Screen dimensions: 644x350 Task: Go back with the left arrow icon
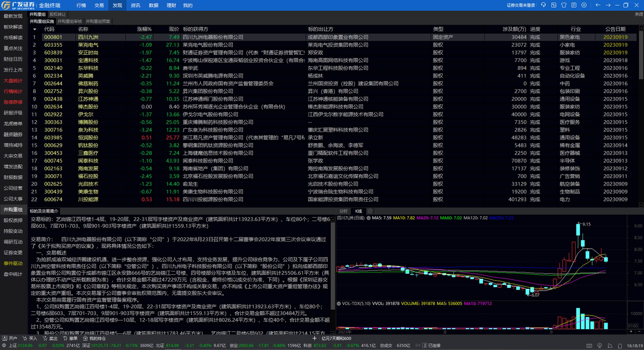coord(598,5)
